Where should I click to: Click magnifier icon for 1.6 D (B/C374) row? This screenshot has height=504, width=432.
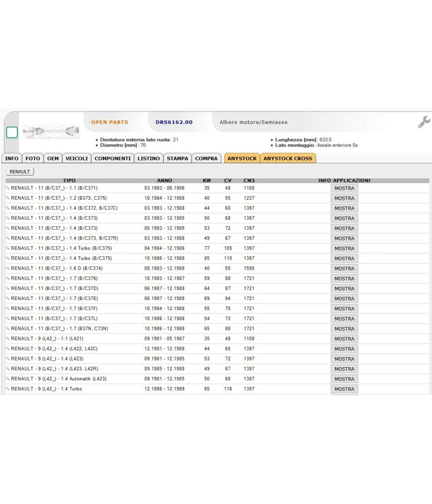(7, 268)
